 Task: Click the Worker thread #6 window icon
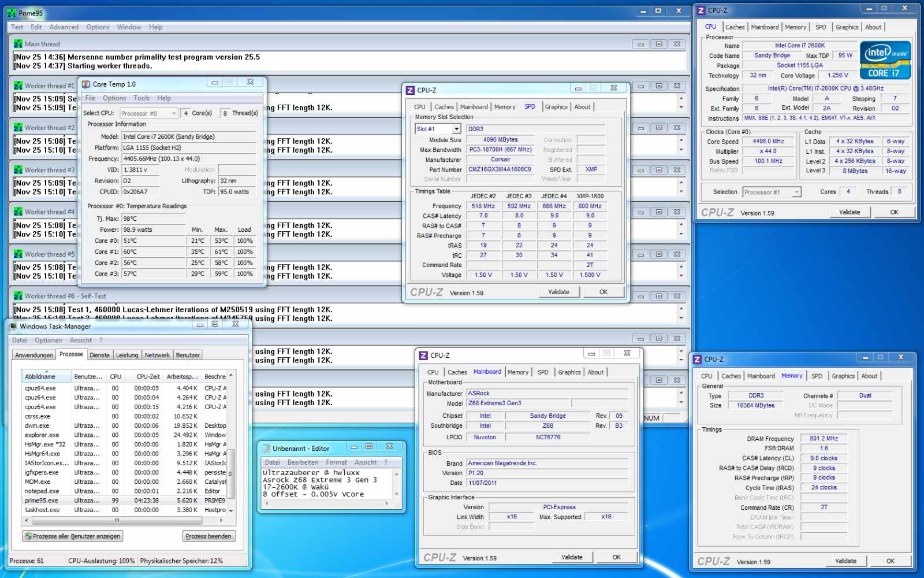pyautogui.click(x=18, y=296)
